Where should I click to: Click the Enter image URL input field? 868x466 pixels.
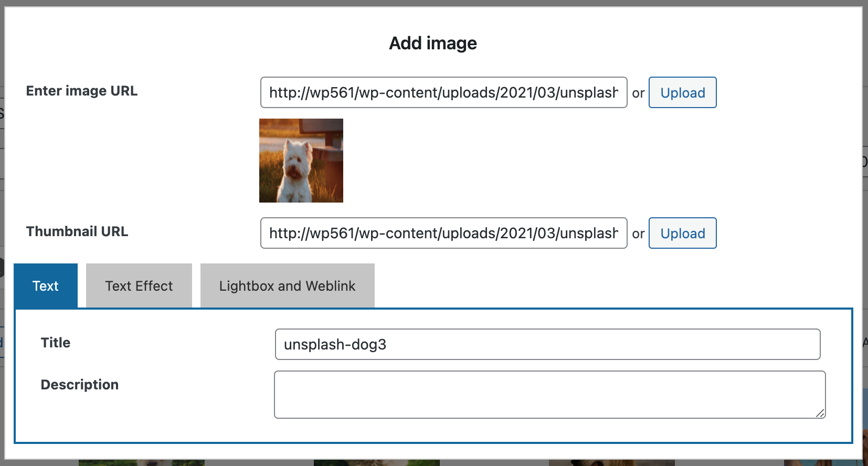[x=443, y=92]
